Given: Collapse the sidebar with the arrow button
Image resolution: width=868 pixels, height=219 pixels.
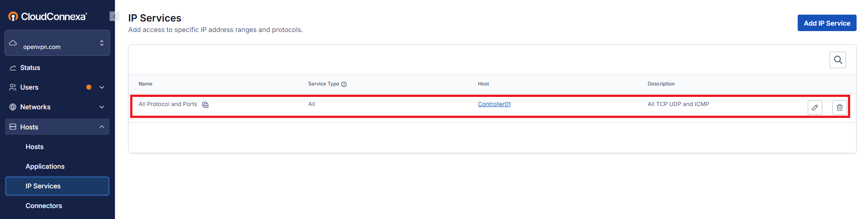Looking at the screenshot, I should (x=114, y=16).
